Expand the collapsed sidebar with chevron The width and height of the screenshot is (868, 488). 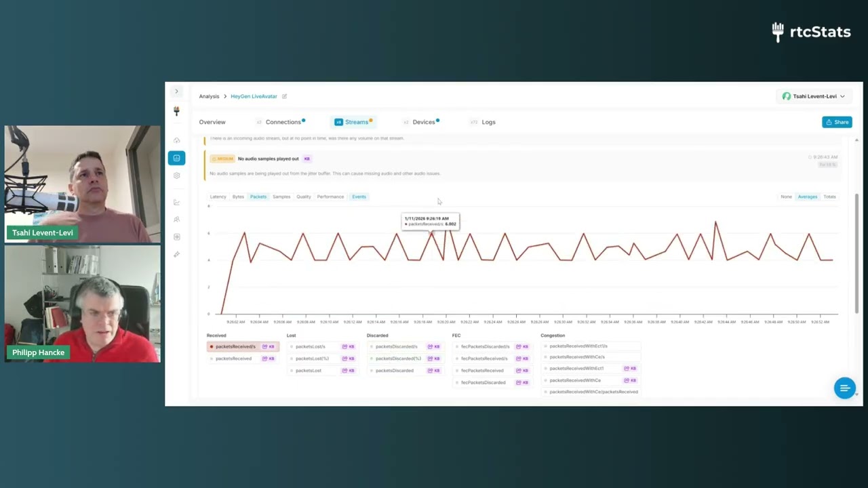click(x=176, y=91)
